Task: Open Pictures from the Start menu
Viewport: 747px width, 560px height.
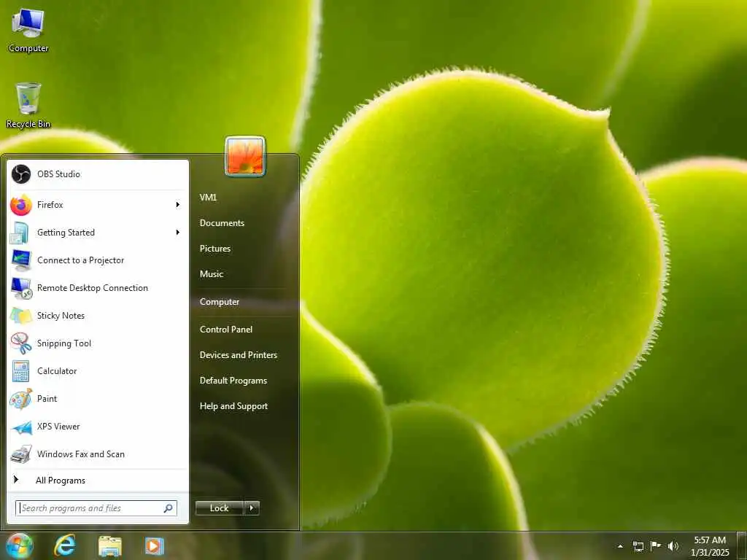Action: pos(215,249)
